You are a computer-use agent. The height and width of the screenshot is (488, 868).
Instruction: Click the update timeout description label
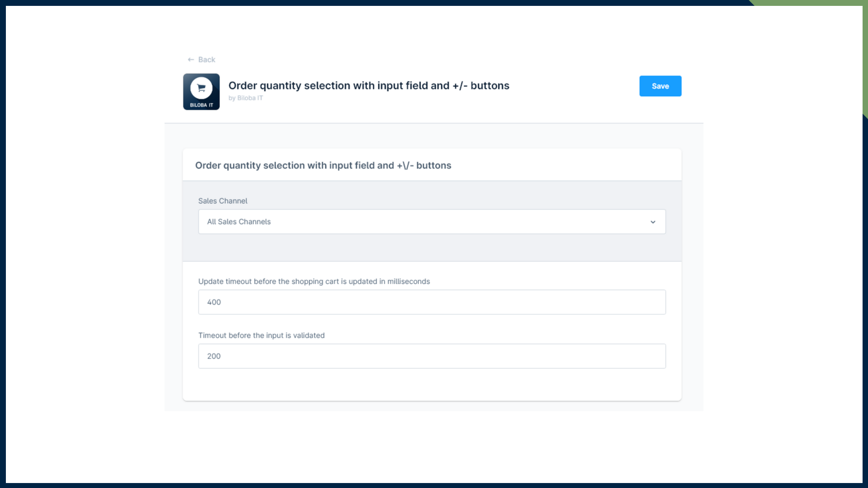(314, 281)
